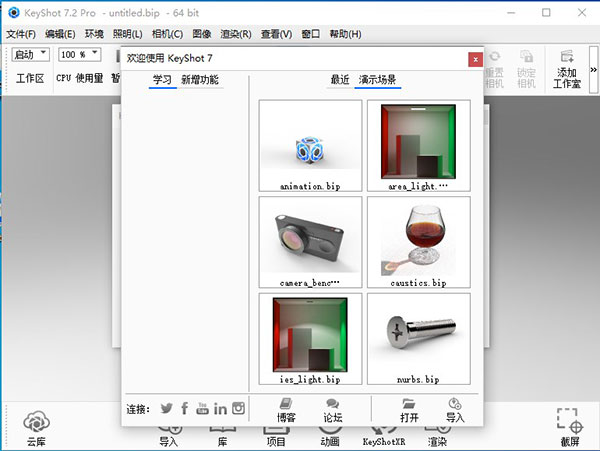Image resolution: width=600 pixels, height=451 pixels.
Task: Open the 查看(V) menu
Action: pyautogui.click(x=276, y=34)
